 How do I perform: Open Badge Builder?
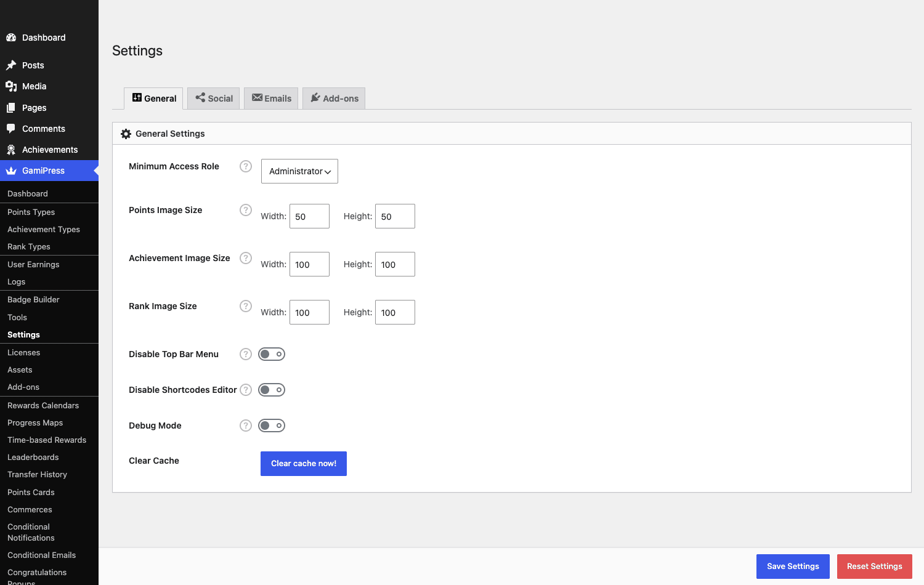click(49, 299)
